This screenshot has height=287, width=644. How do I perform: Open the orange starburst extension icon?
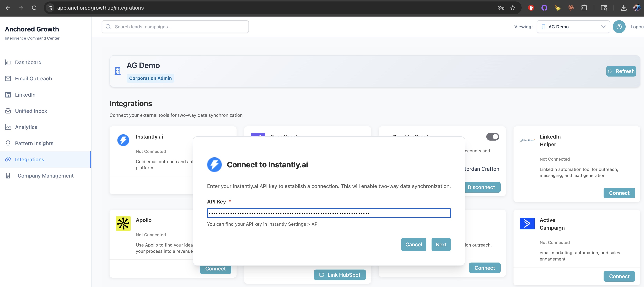pos(571,8)
